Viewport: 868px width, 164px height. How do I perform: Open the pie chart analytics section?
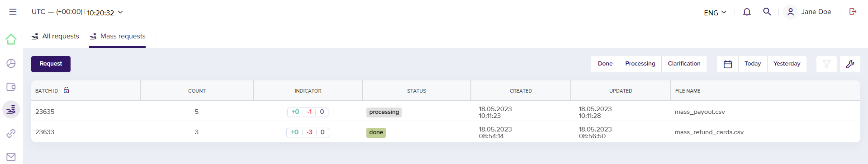click(11, 63)
